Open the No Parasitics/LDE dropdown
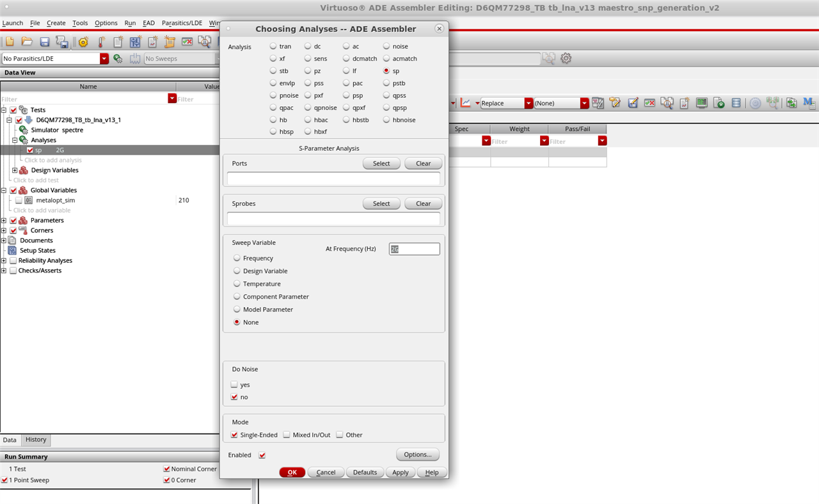This screenshot has height=504, width=819. (104, 59)
